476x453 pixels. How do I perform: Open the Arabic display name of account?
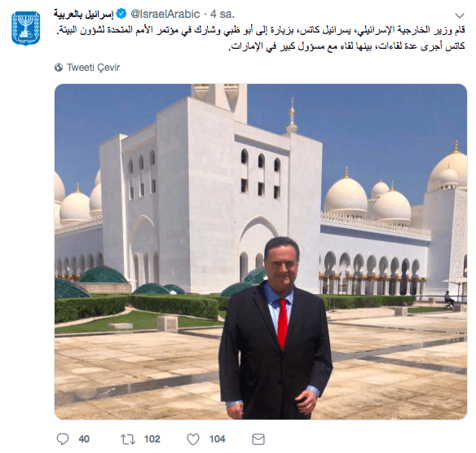pyautogui.click(x=83, y=14)
